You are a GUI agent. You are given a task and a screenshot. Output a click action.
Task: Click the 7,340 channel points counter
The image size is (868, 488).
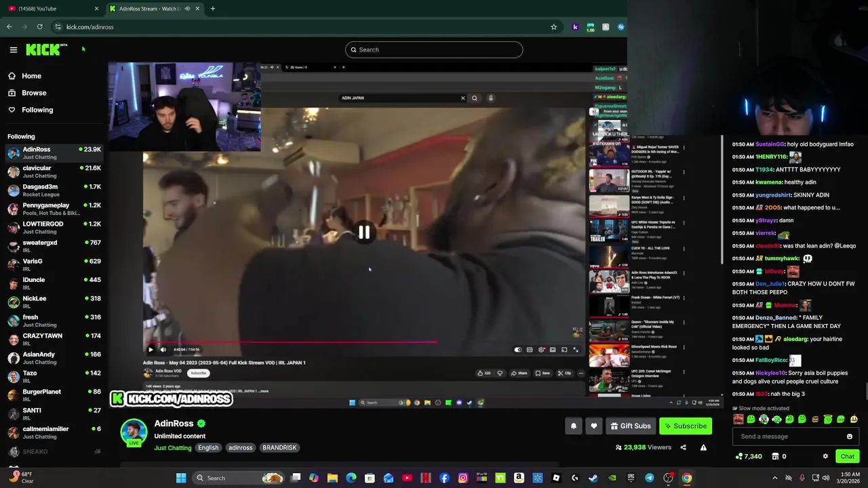pyautogui.click(x=749, y=457)
